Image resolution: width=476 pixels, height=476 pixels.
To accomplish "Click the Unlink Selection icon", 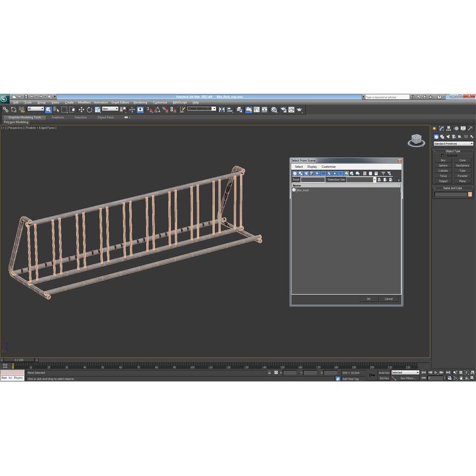I will [14, 110].
